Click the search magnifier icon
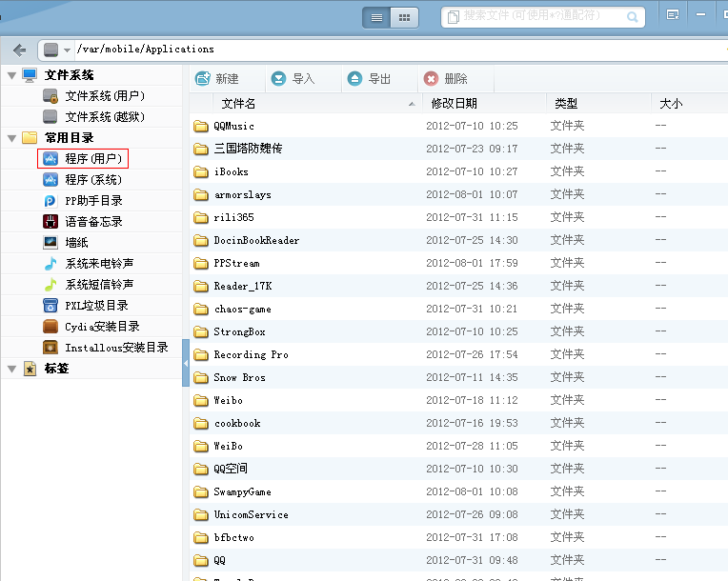The width and height of the screenshot is (728, 581). pos(633,17)
